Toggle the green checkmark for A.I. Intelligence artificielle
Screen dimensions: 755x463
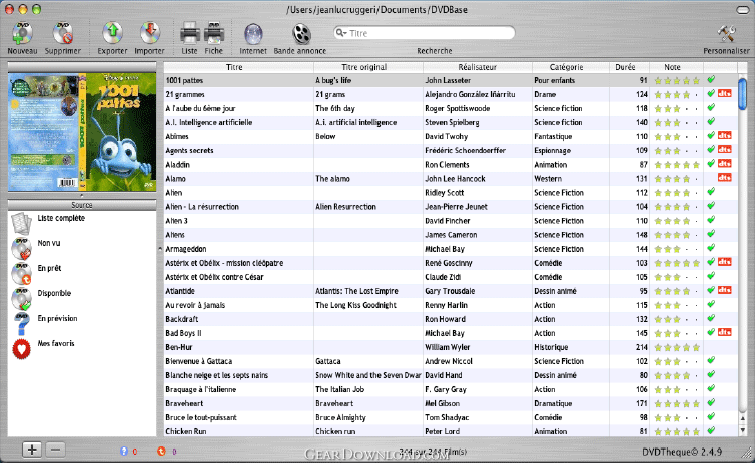(x=711, y=121)
